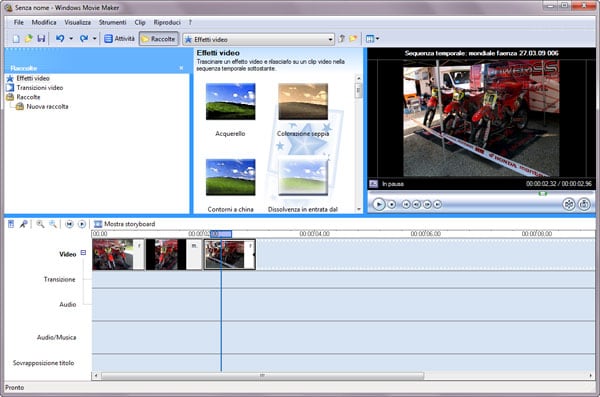600x397 pixels.
Task: Select the Raccolte tree node
Action: click(23, 97)
